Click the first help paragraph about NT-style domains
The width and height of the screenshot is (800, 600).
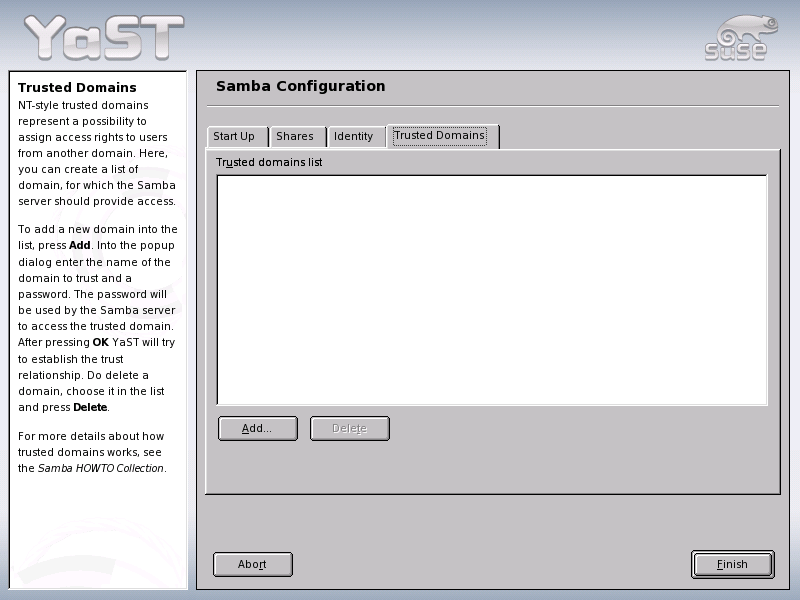[x=97, y=153]
